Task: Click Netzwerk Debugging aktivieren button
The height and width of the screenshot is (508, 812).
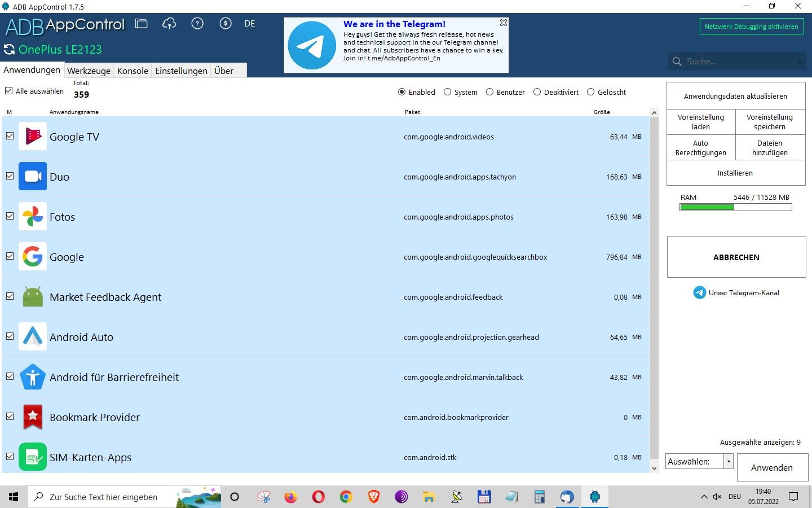Action: pos(751,27)
